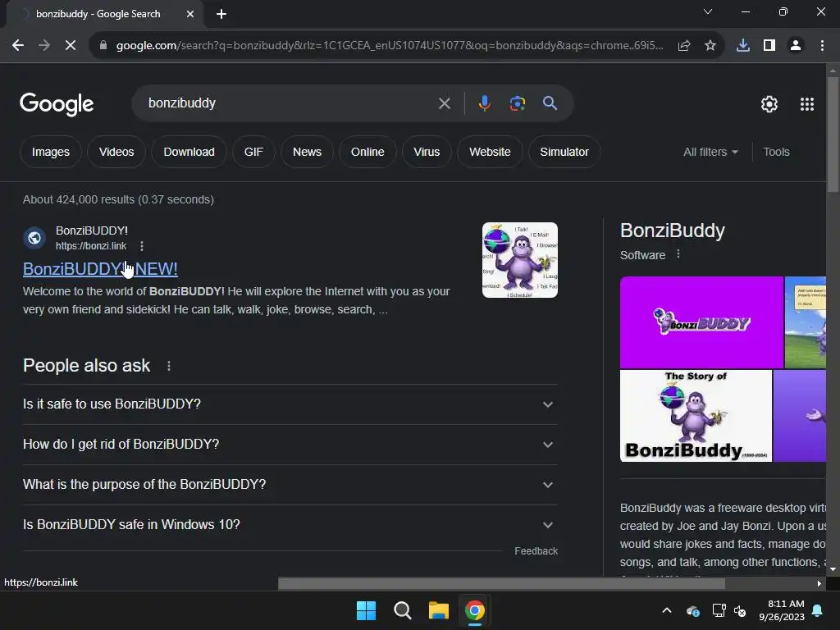
Task: Open Chrome profile menu
Action: click(796, 46)
